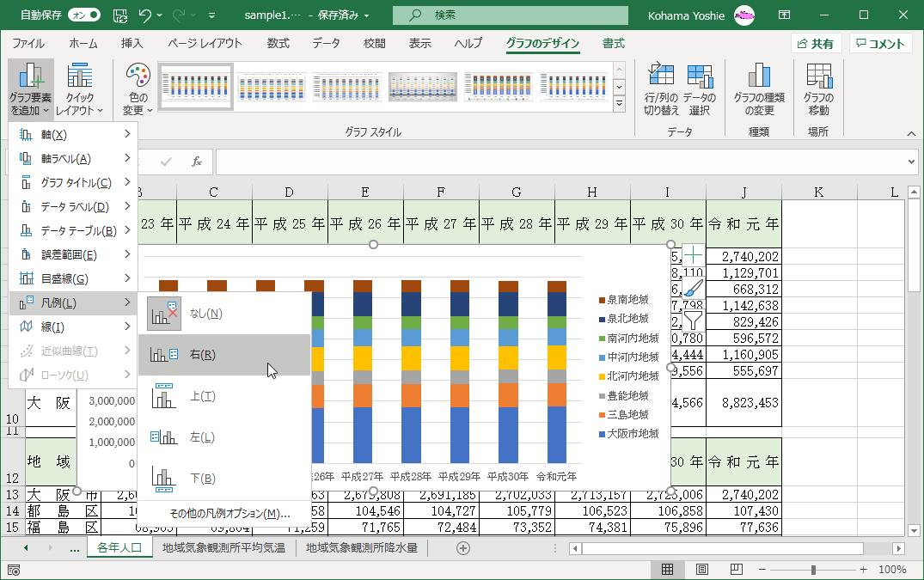Image resolution: width=924 pixels, height=580 pixels.
Task: Toggle the AutoSave switch
Action: (x=83, y=15)
